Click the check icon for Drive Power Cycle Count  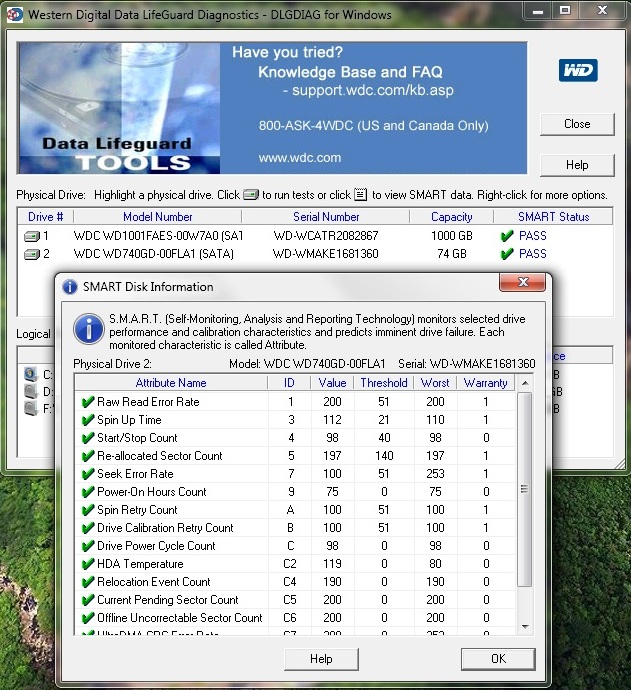(x=88, y=546)
